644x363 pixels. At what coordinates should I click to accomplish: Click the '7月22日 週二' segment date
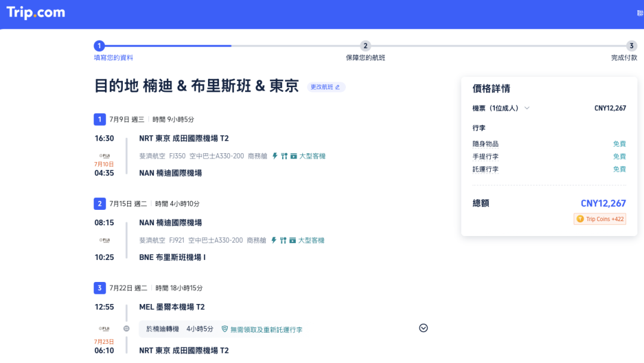click(128, 288)
